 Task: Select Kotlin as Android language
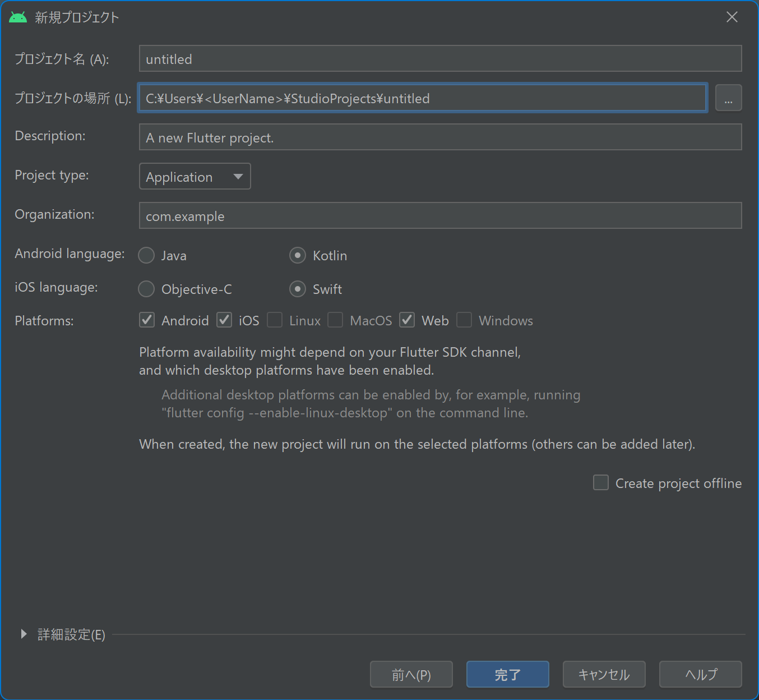click(x=298, y=255)
